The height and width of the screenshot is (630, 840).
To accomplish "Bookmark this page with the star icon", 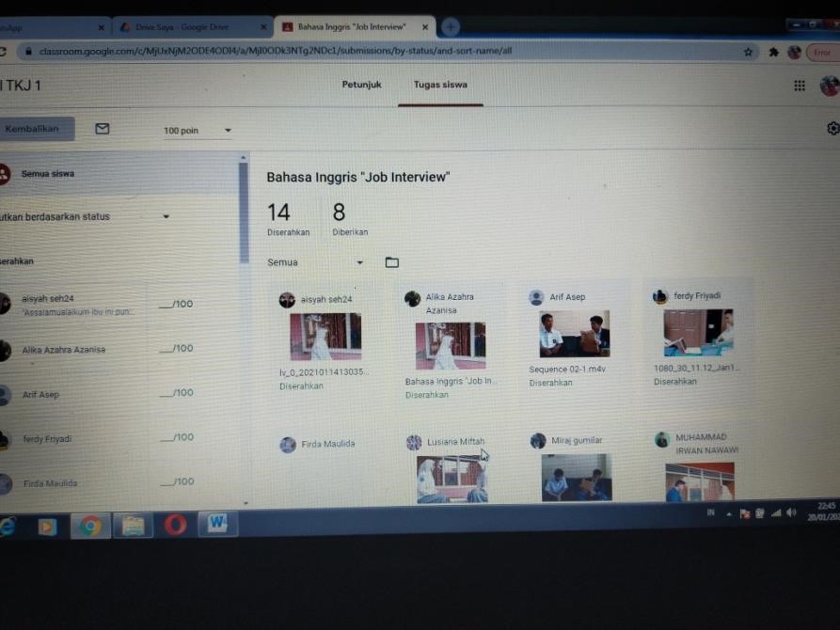I will (x=748, y=53).
